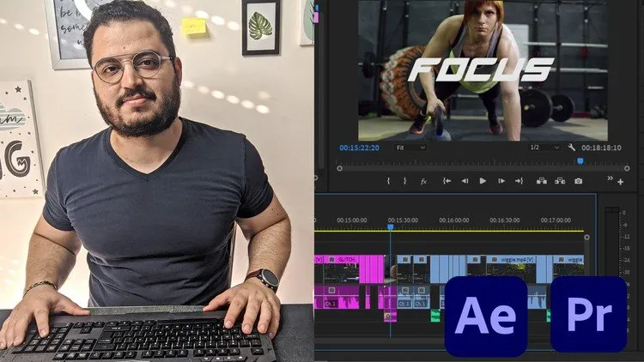644x362 pixels.
Task: Click the right zoom scroll bar handle
Action: point(627,168)
